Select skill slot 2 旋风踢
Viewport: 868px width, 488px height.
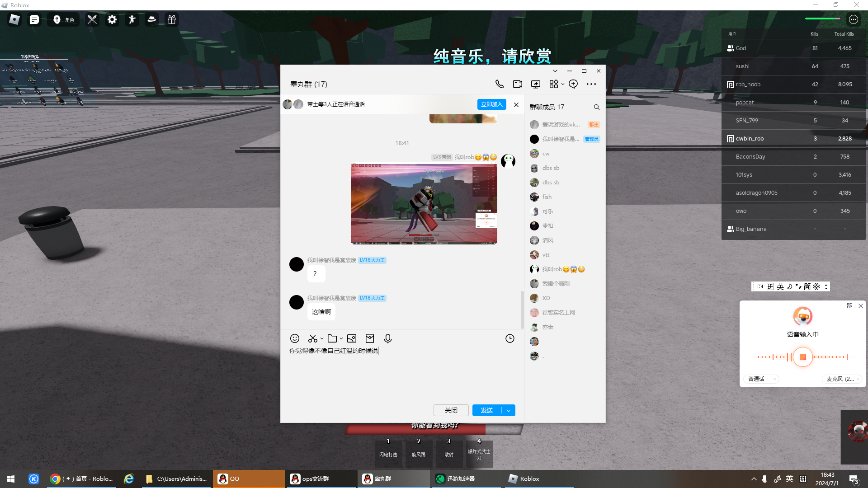(419, 454)
